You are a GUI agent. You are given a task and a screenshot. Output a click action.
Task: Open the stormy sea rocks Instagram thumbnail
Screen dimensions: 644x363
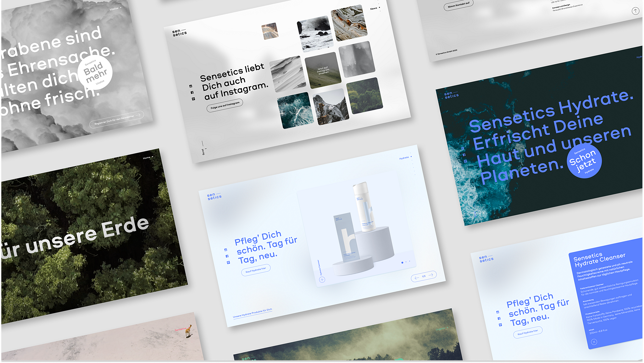click(x=315, y=34)
